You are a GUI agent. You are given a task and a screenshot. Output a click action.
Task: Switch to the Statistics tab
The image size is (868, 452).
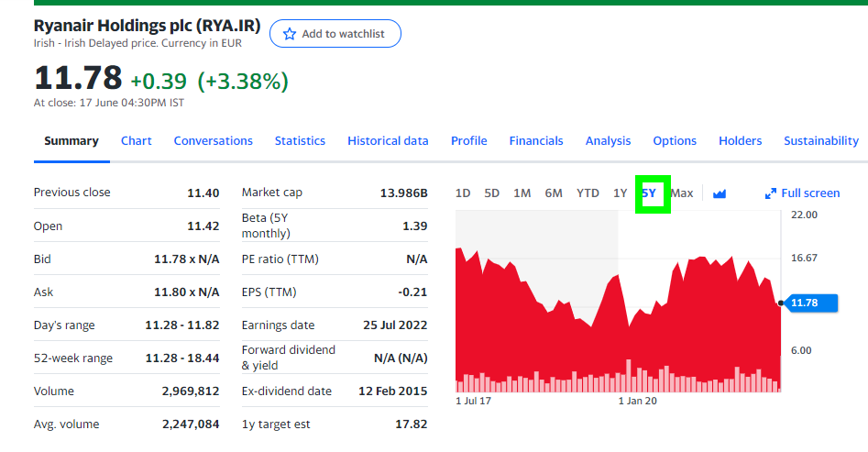pyautogui.click(x=300, y=140)
